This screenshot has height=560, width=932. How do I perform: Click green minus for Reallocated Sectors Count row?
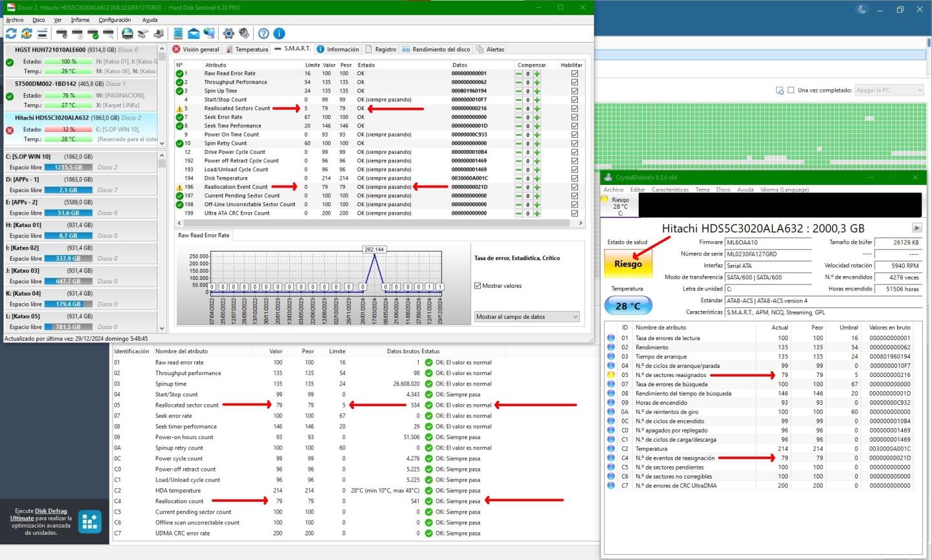[518, 109]
